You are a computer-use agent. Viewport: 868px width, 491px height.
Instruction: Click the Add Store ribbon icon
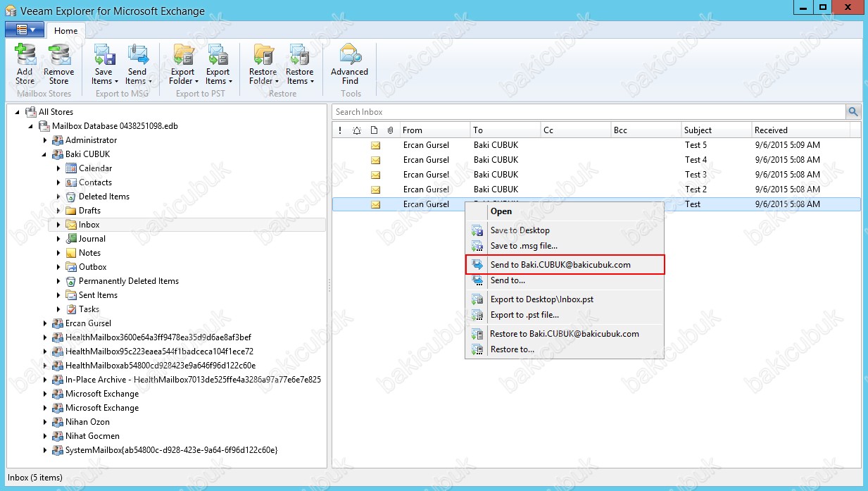(x=25, y=55)
